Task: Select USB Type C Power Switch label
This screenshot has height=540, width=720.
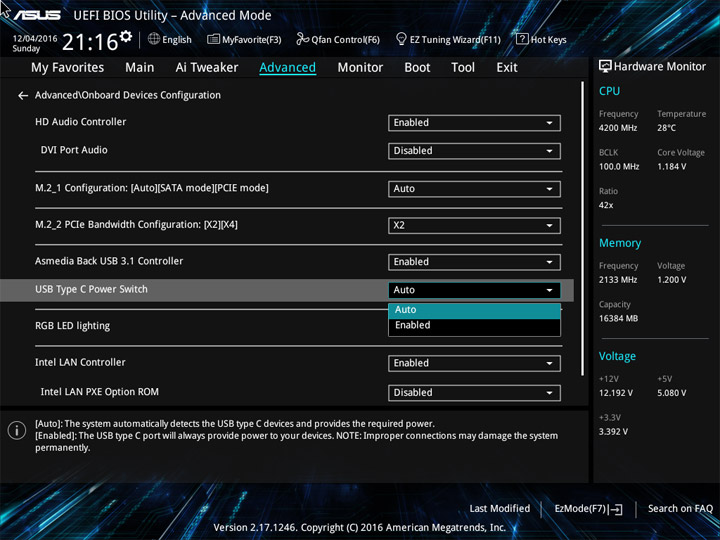Action: click(91, 289)
